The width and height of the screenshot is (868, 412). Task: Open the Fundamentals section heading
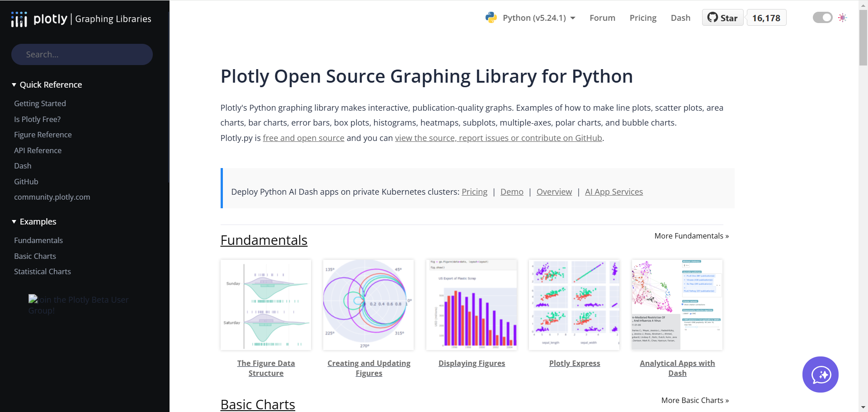pyautogui.click(x=264, y=240)
